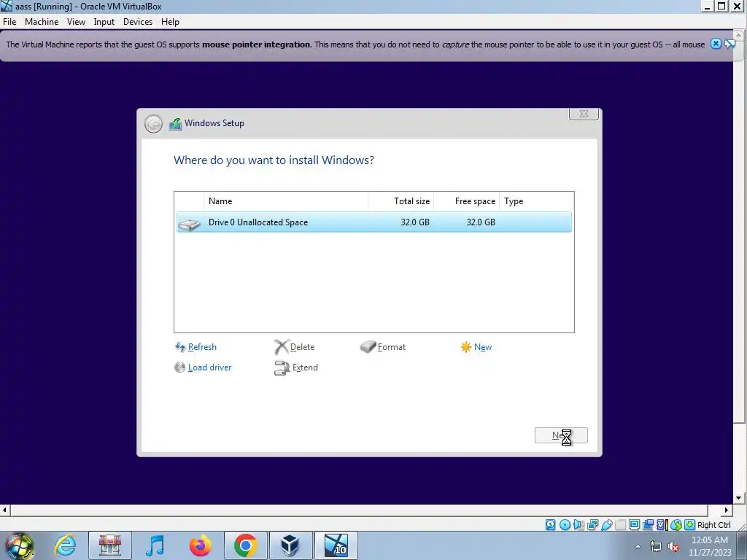This screenshot has width=747, height=560.
Task: Click the drive icon for Drive 0
Action: (x=190, y=224)
